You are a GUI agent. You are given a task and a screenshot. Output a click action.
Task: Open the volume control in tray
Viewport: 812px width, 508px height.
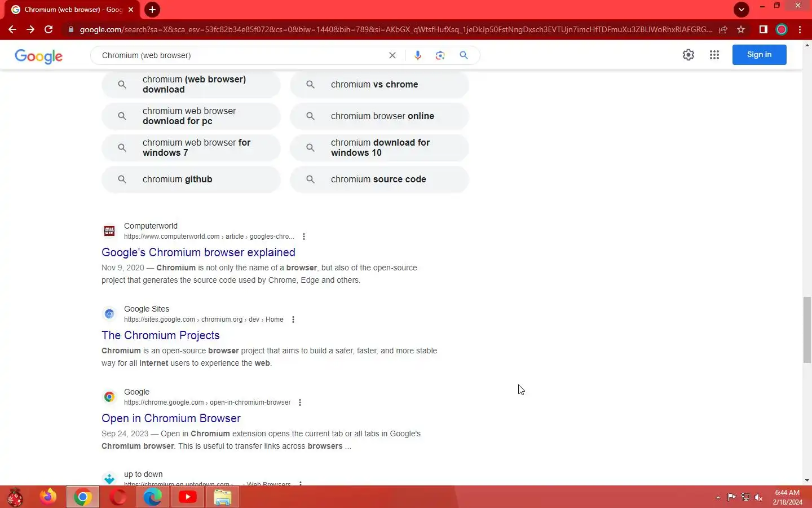click(759, 497)
